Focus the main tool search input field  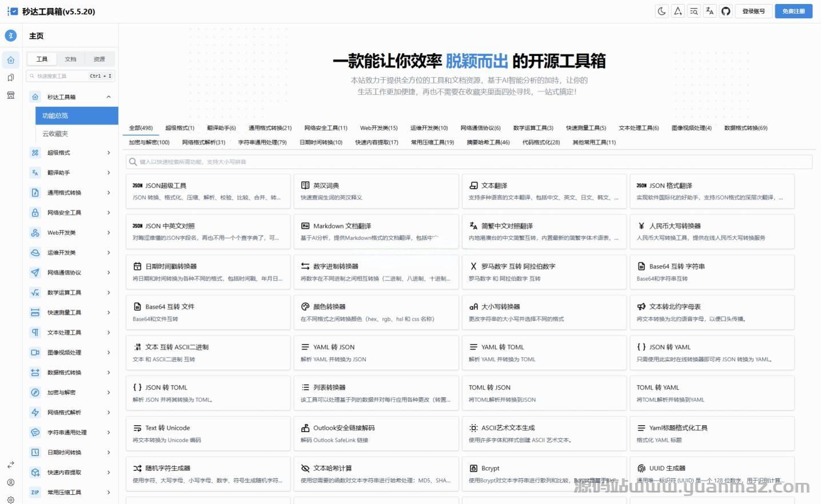(x=469, y=162)
